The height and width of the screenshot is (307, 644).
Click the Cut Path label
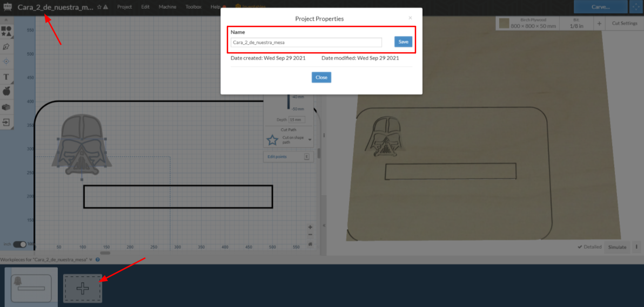289,129
